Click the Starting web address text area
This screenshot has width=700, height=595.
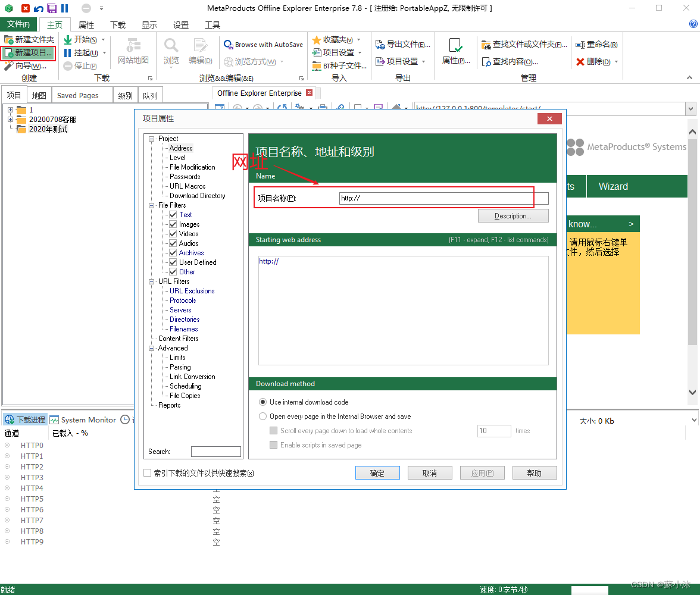click(403, 311)
